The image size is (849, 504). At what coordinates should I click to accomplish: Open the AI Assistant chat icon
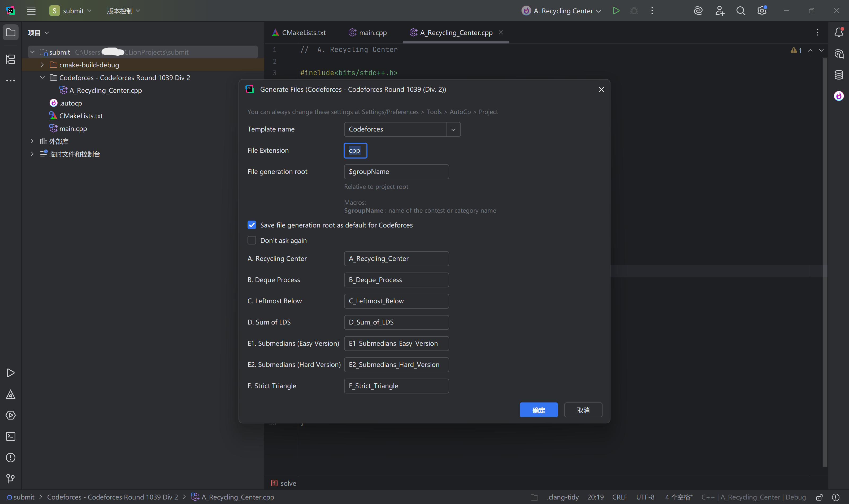coord(838,54)
